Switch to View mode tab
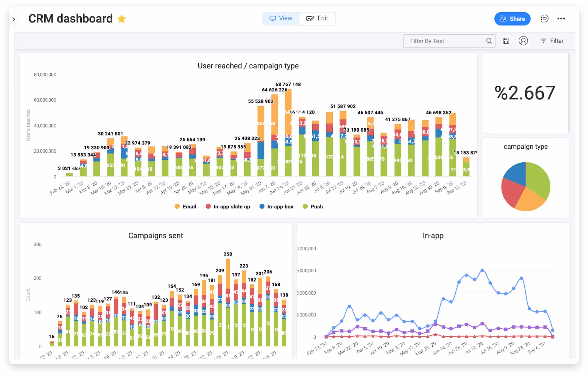588x376 pixels. 281,18
